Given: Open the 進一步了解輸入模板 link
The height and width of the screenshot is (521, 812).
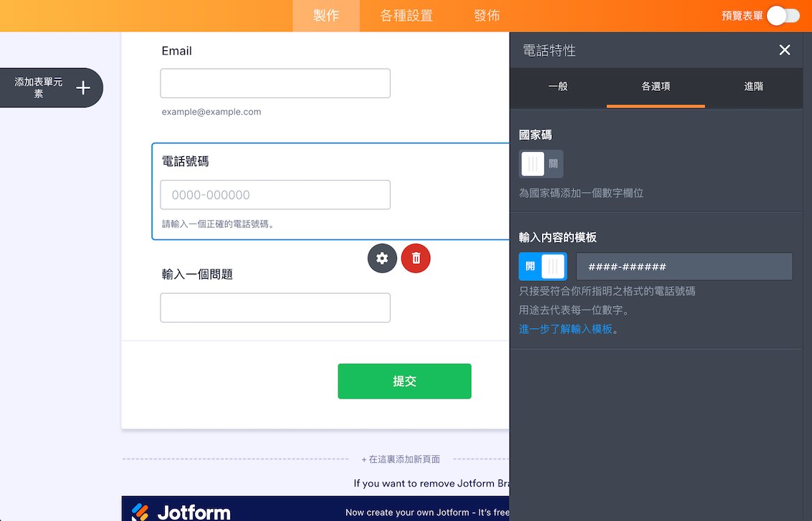Looking at the screenshot, I should click(x=565, y=329).
